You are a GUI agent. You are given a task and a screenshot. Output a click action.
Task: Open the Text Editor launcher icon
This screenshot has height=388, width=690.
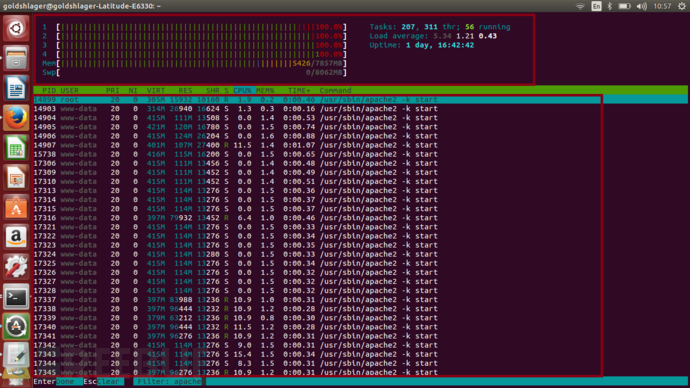[x=16, y=355]
